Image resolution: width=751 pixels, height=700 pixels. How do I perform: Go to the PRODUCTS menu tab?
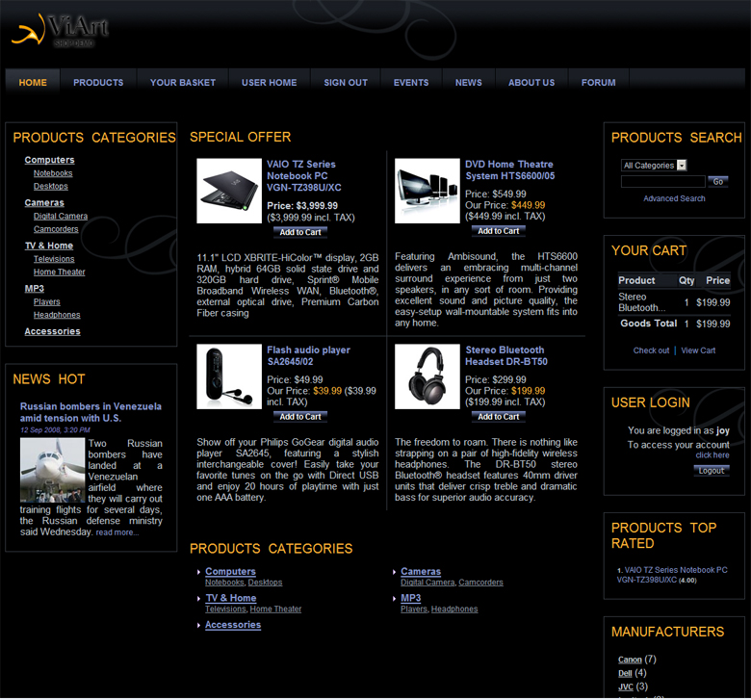pyautogui.click(x=98, y=83)
